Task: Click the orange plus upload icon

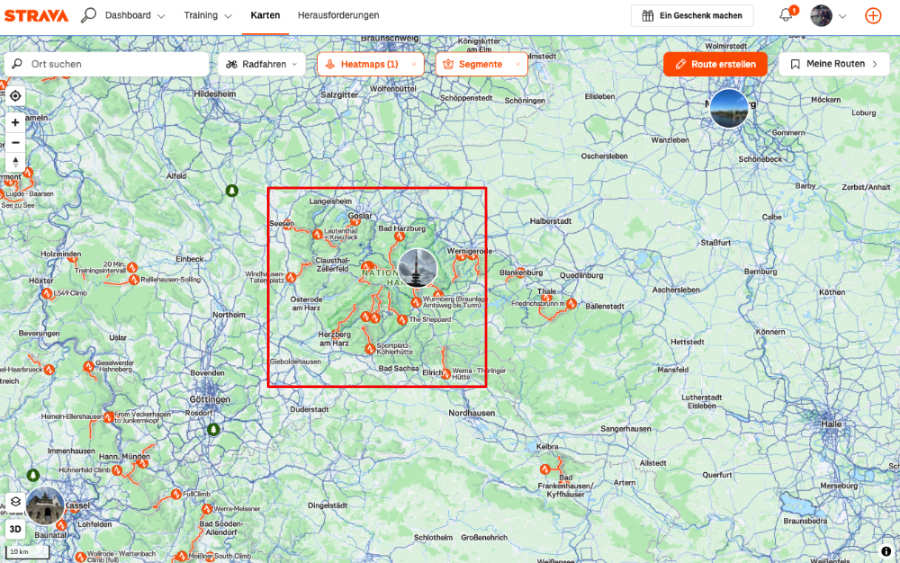Action: (873, 15)
